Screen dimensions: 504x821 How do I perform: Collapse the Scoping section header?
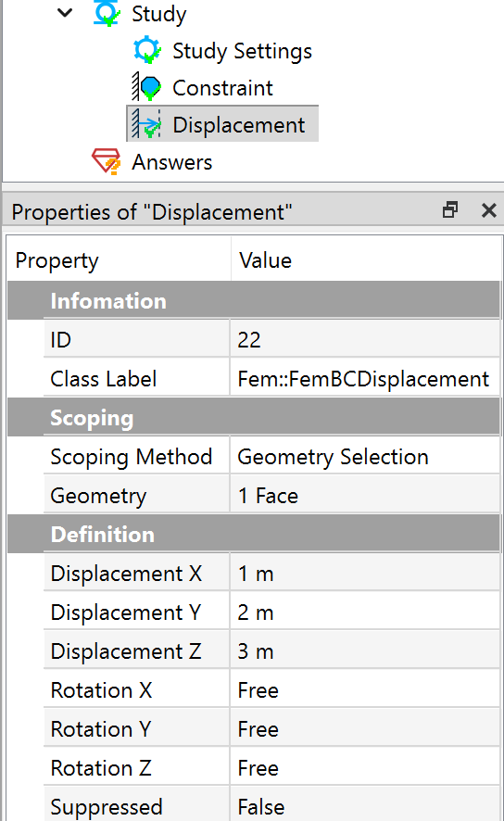click(x=254, y=417)
